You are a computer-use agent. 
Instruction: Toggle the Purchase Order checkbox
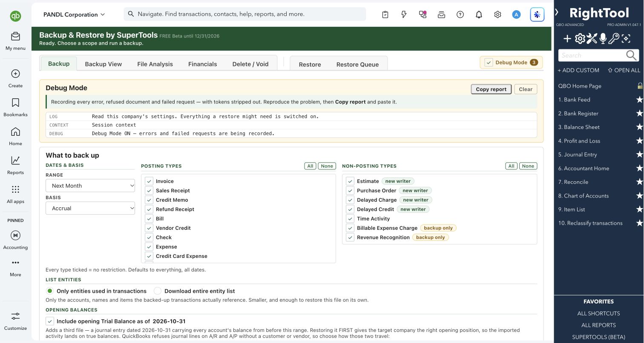click(350, 191)
